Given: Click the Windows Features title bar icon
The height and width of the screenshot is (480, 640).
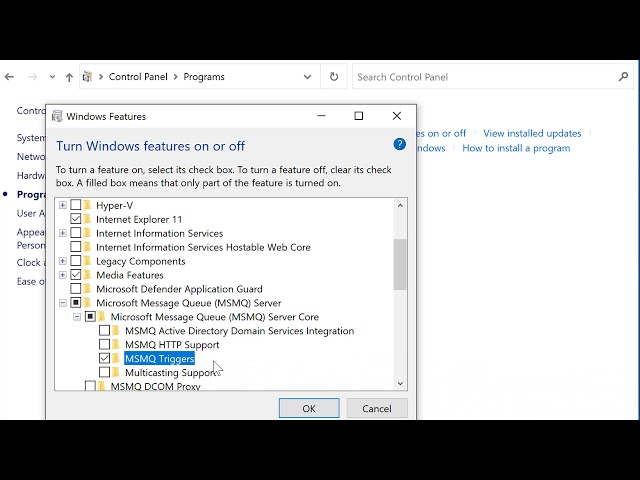Looking at the screenshot, I should pos(57,116).
